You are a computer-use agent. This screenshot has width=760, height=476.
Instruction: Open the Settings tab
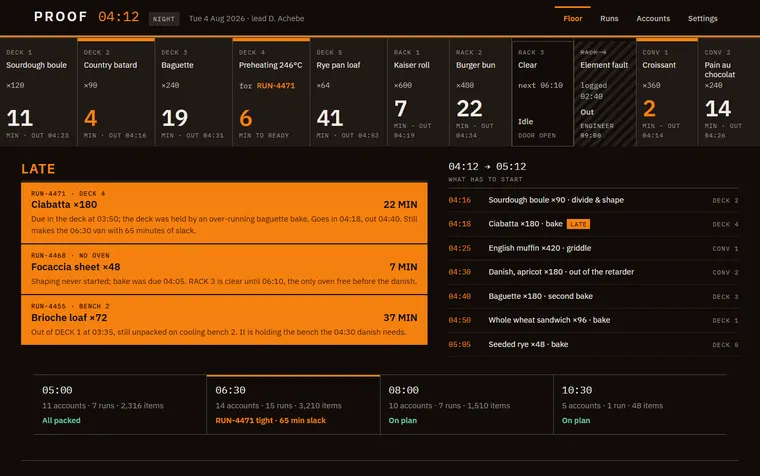702,18
